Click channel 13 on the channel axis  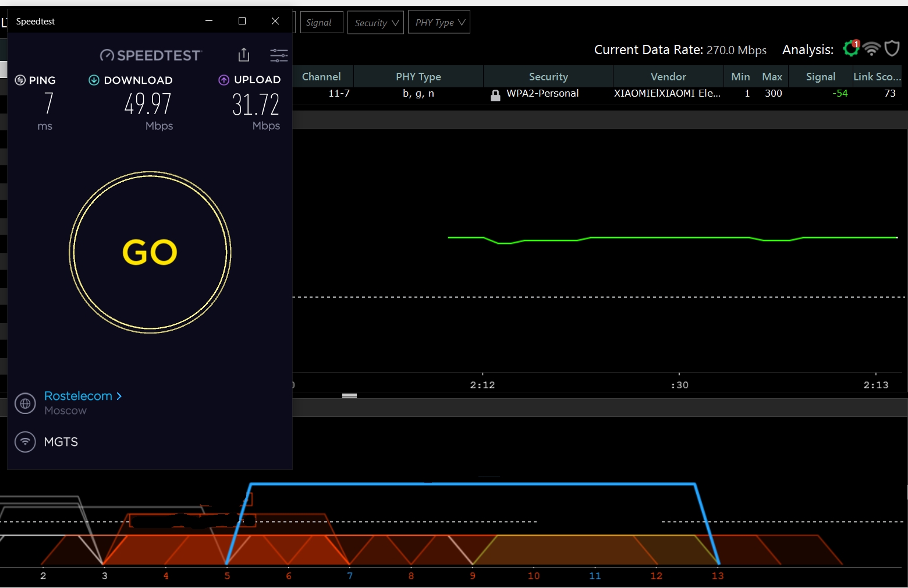click(718, 576)
